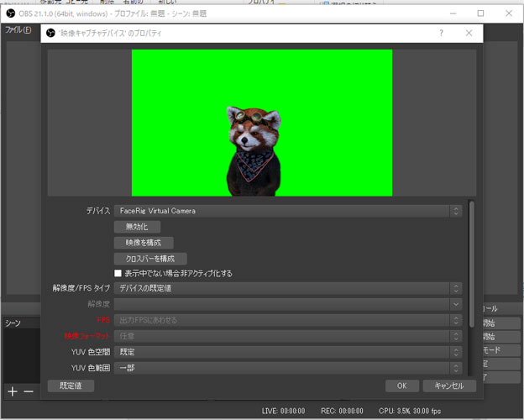Screen dimensions: 524x420
Task: Click the LIVE: 00:00:00 status text
Action: [x=283, y=411]
